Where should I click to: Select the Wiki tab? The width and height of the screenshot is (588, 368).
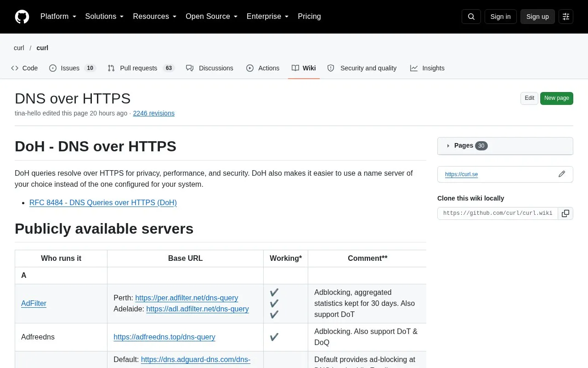[x=304, y=68]
